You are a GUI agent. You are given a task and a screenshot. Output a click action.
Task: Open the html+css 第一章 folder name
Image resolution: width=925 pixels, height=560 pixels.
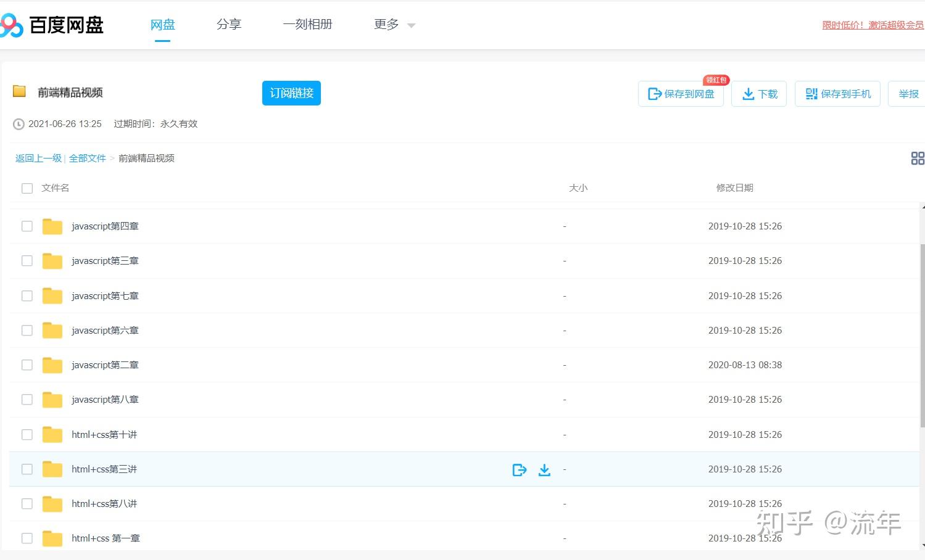(x=106, y=538)
